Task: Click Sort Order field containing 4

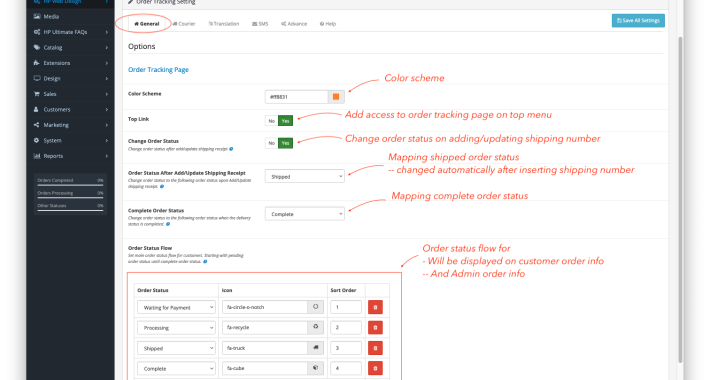Action: point(346,368)
